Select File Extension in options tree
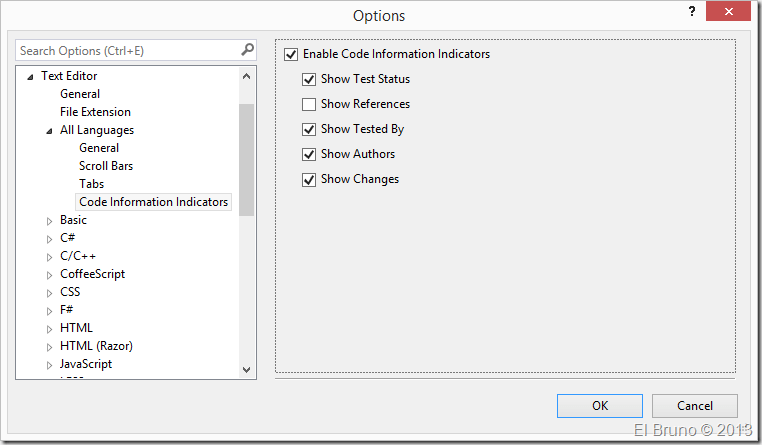 [x=95, y=112]
